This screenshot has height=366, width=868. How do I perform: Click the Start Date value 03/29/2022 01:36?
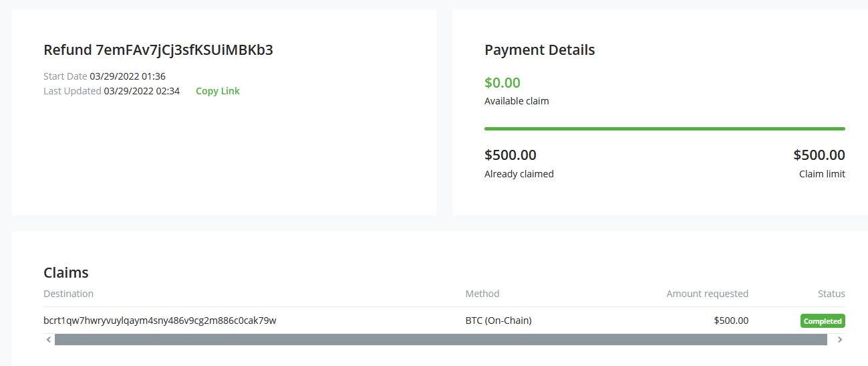tap(128, 76)
